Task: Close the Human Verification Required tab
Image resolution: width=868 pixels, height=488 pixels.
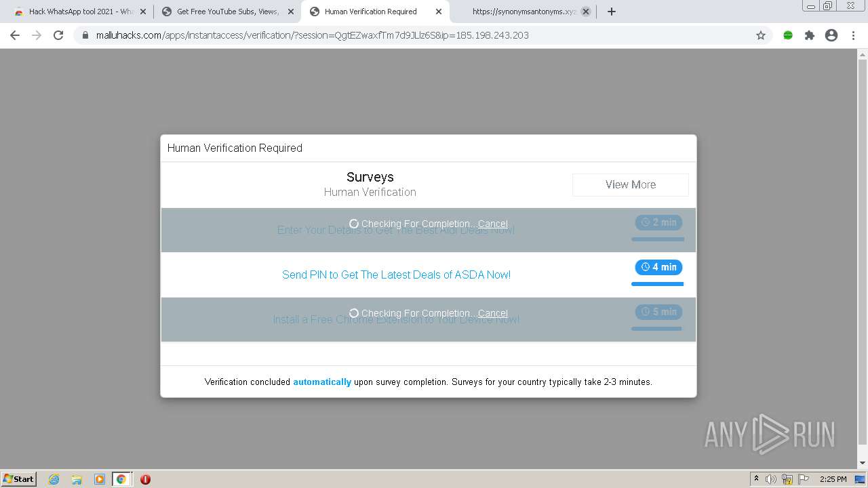Action: pyautogui.click(x=439, y=12)
